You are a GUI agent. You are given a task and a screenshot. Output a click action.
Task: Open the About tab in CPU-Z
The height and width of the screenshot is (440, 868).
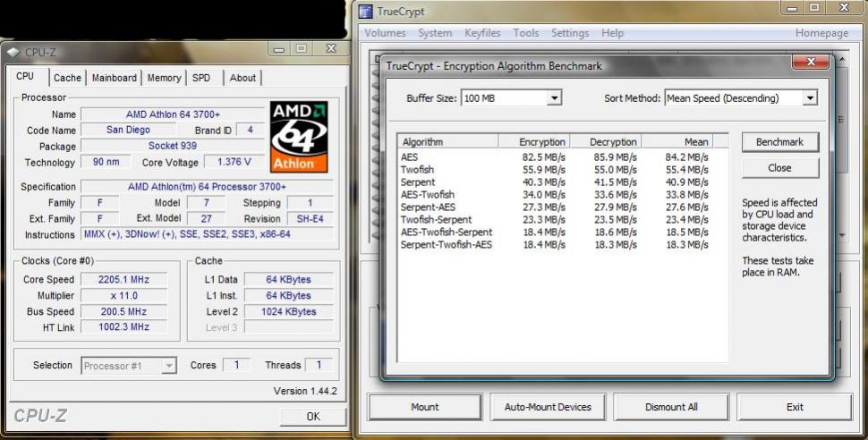coord(243,78)
